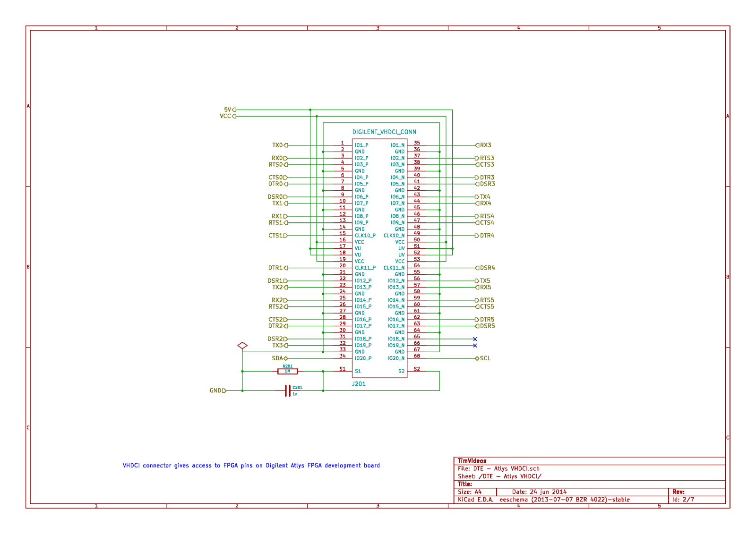Image resolution: width=756 pixels, height=534 pixels.
Task: Pick the DSR2 label
Action: [x=277, y=339]
